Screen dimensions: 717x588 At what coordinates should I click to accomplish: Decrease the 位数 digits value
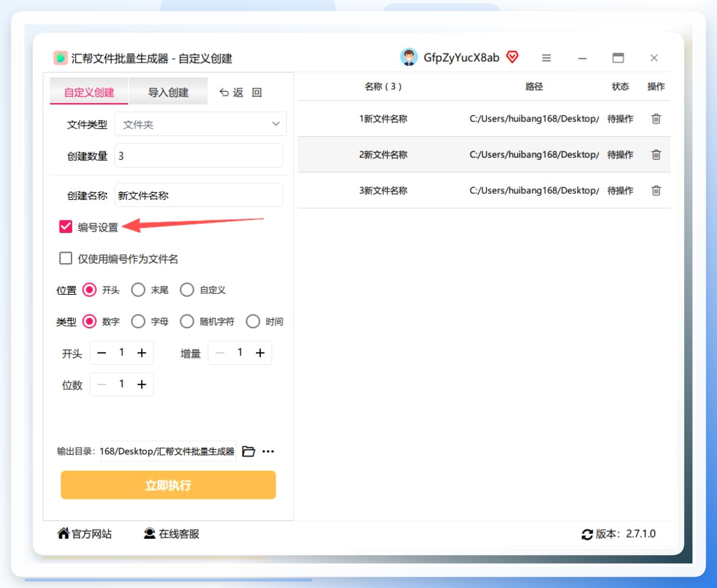tap(102, 385)
